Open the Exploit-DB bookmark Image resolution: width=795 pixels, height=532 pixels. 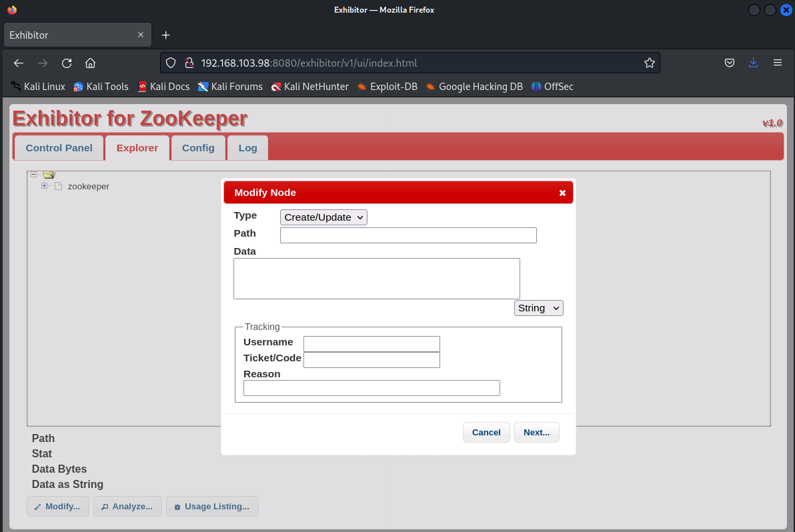pos(387,87)
